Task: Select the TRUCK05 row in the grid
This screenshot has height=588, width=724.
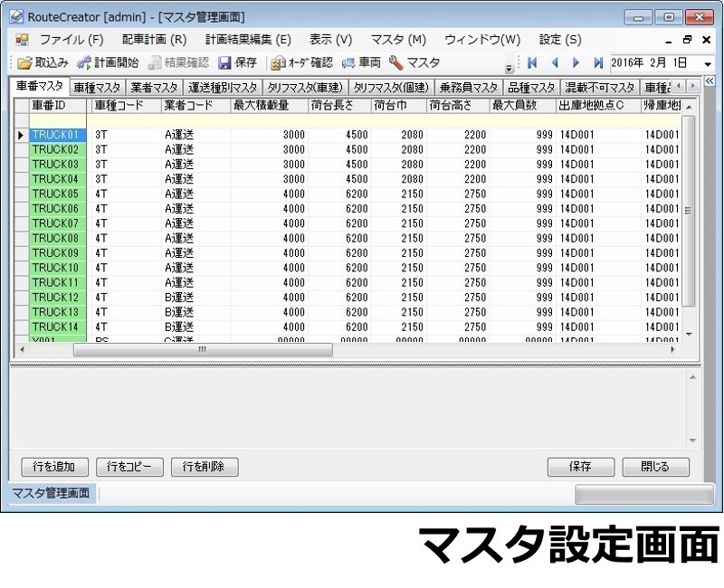Action: [54, 193]
